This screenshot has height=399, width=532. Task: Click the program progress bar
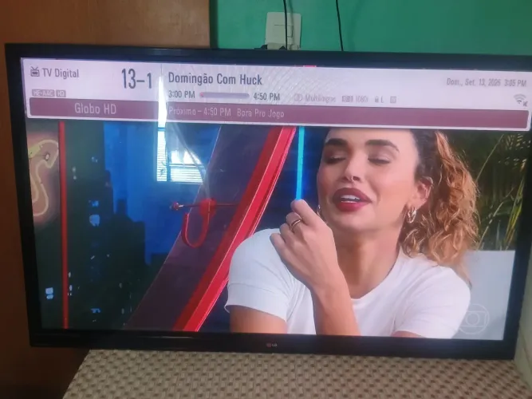click(x=224, y=96)
